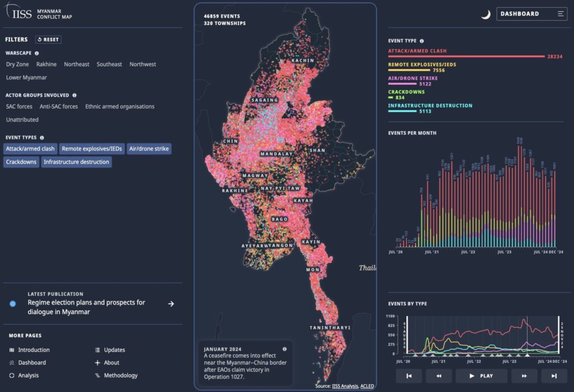Skip to the first timeline frame
Screen dimensions: 574x392
pos(409,376)
